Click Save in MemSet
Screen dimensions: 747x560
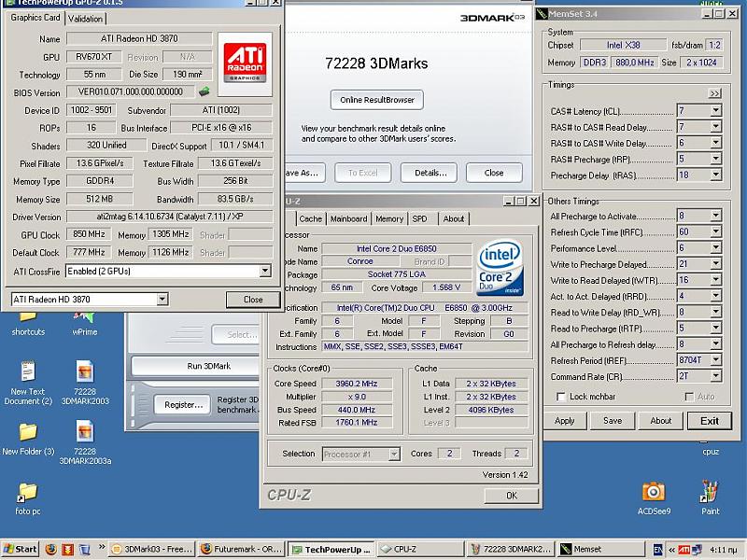tap(613, 421)
